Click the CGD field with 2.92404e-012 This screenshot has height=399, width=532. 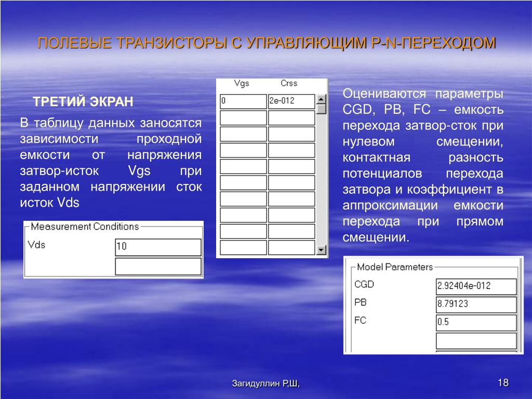coord(476,286)
